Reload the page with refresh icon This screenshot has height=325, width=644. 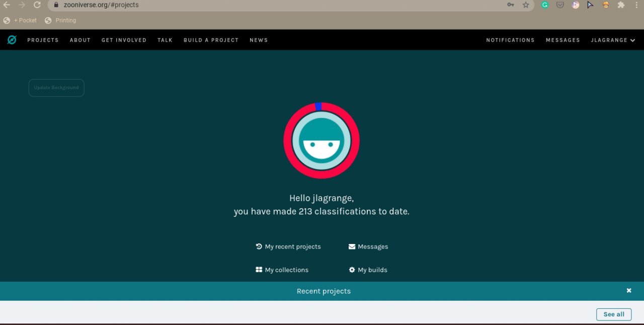[37, 5]
